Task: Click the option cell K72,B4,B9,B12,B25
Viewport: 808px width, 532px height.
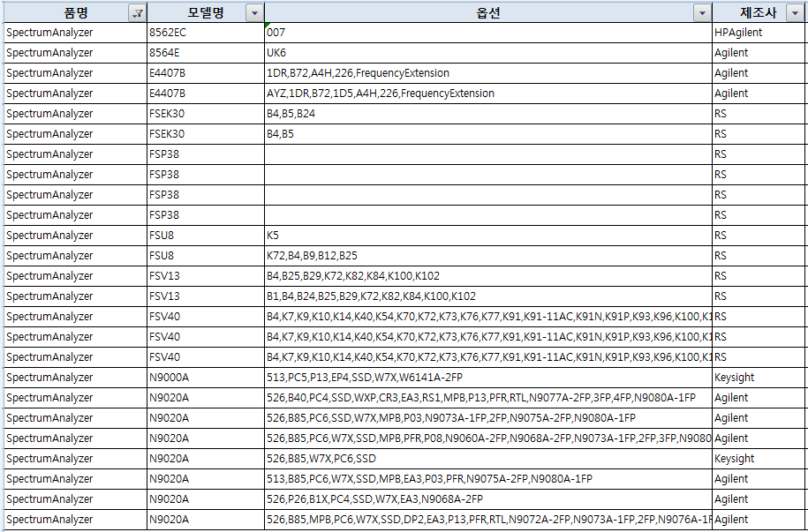Action: (487, 256)
